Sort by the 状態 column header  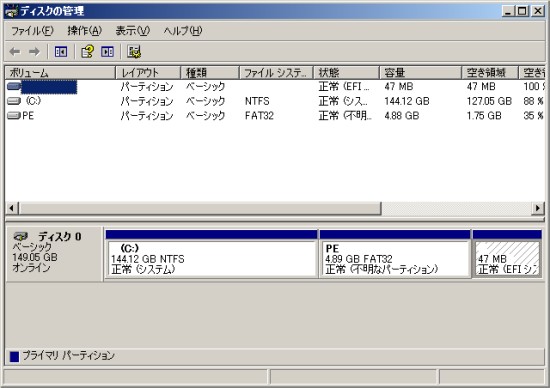point(347,73)
